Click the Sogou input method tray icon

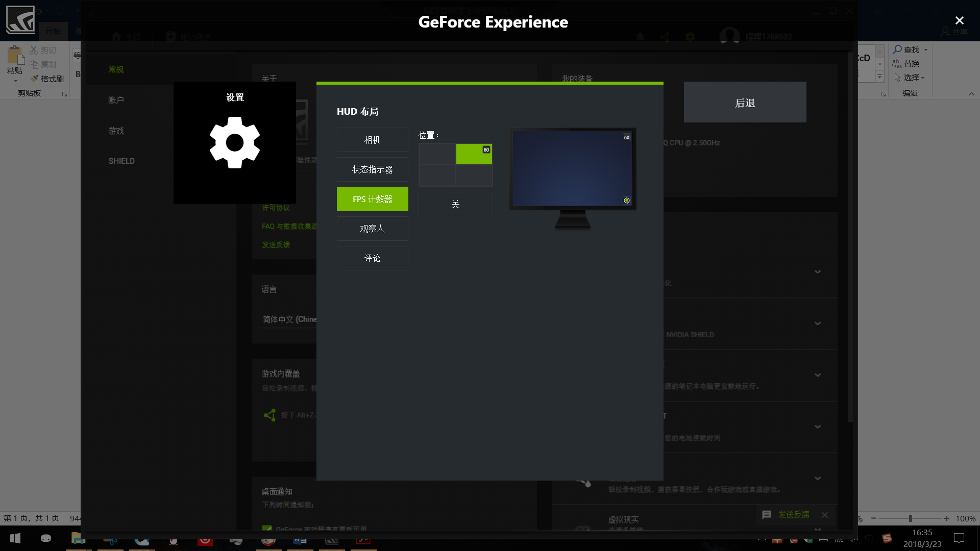coord(887,538)
